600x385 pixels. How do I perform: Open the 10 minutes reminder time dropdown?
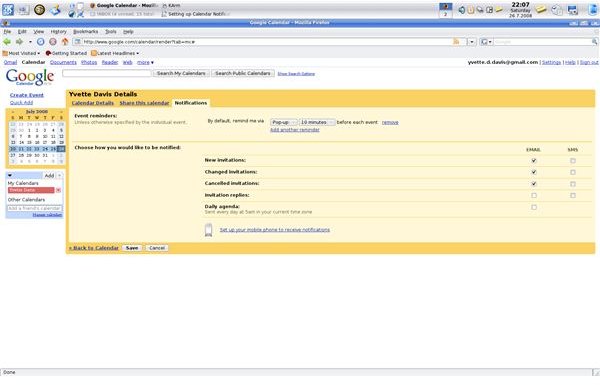pos(317,122)
